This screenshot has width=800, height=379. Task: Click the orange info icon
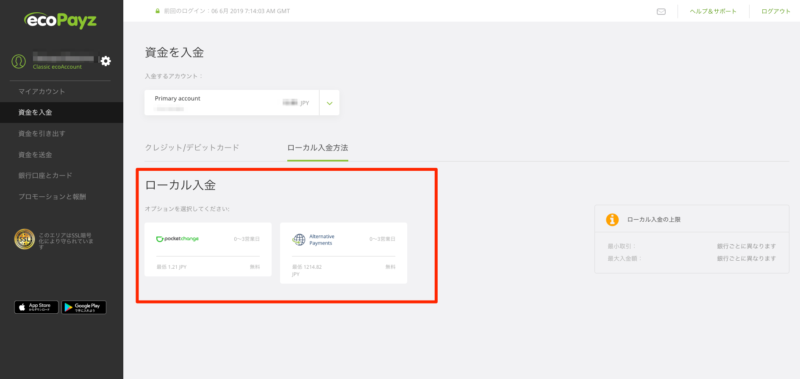[x=612, y=219]
